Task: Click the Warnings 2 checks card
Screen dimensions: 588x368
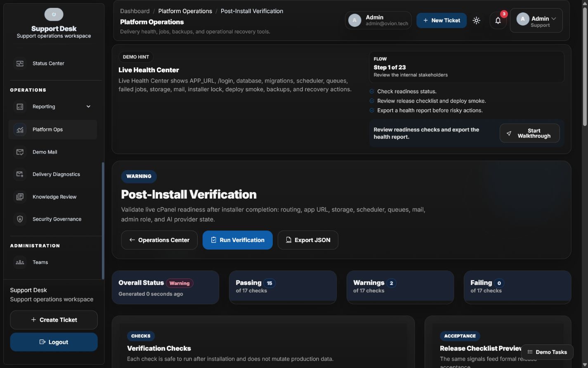Action: tap(400, 287)
